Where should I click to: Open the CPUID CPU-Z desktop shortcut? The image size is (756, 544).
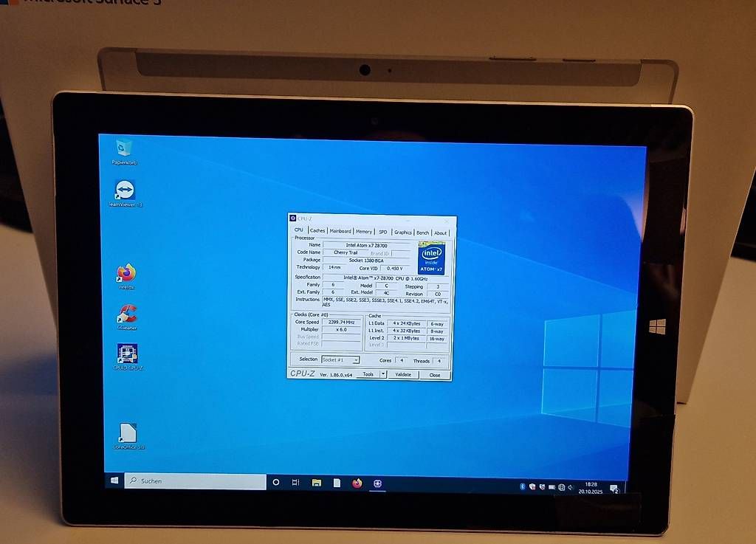(127, 357)
